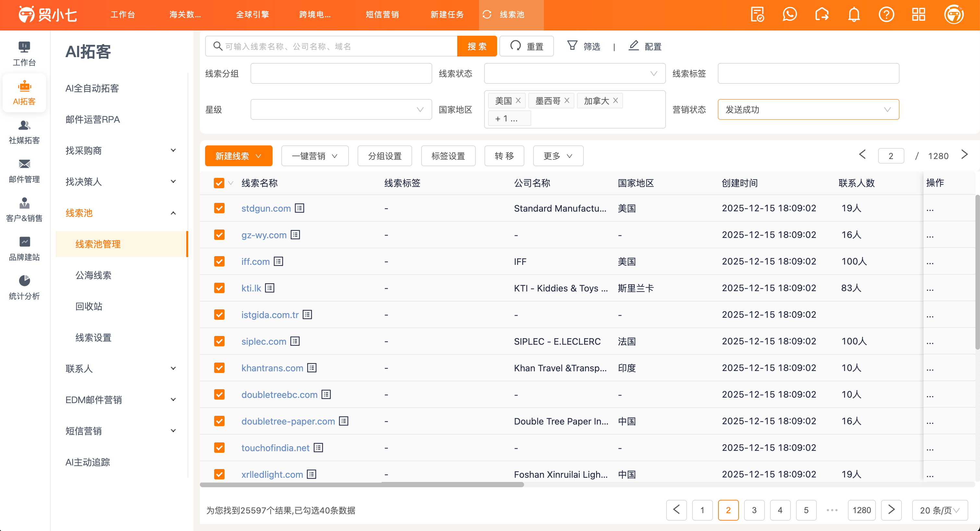Open the 新建线索 dropdown button
The image size is (980, 531).
click(x=239, y=156)
